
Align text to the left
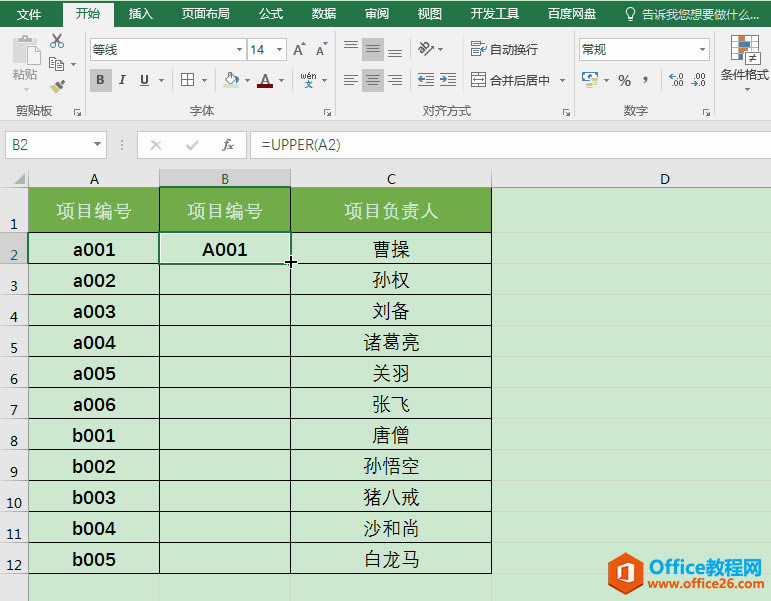[351, 80]
